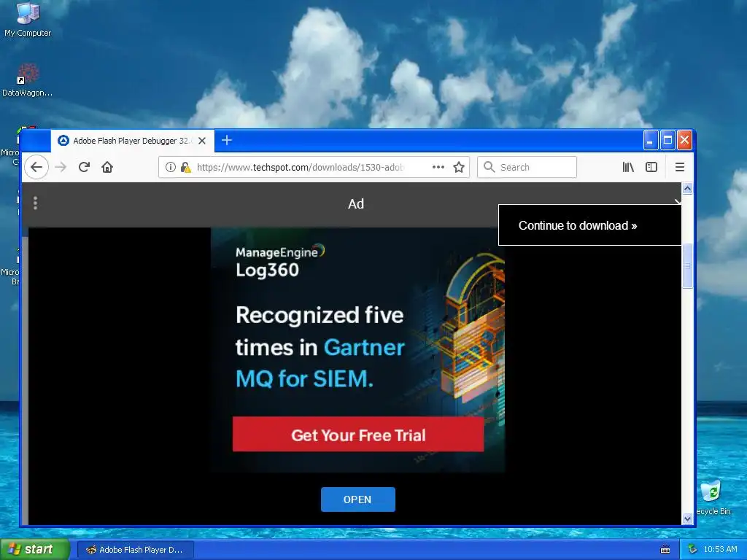Viewport: 747px width, 560px height.
Task: Open My Computer desktop icon
Action: pos(28,20)
